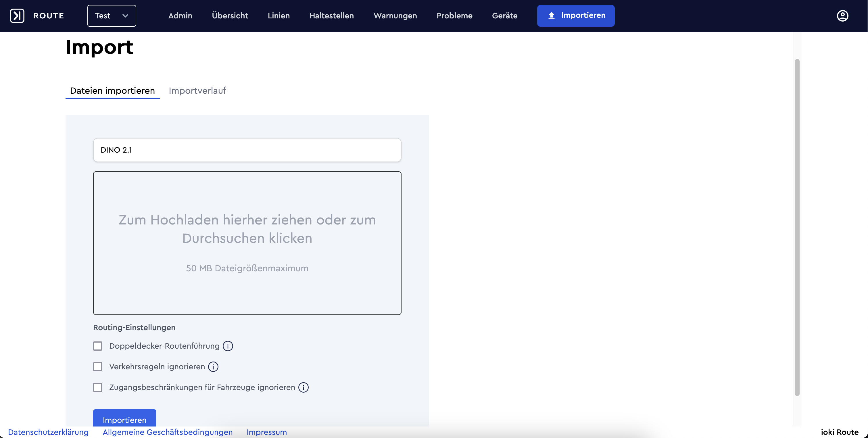Click the ioki Route logo icon
The image size is (868, 438).
pos(17,16)
